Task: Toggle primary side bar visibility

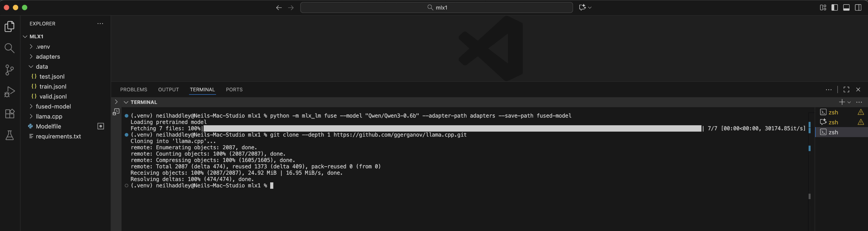Action: 835,7
